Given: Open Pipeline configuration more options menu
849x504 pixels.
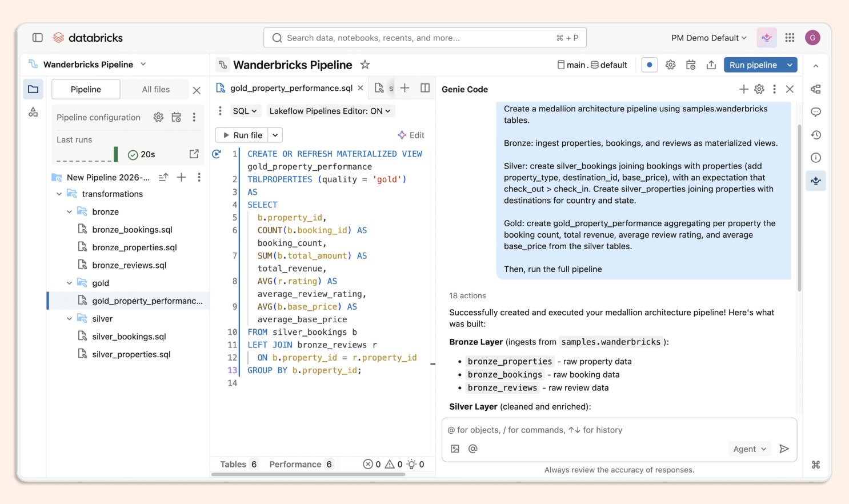Looking at the screenshot, I should click(194, 117).
